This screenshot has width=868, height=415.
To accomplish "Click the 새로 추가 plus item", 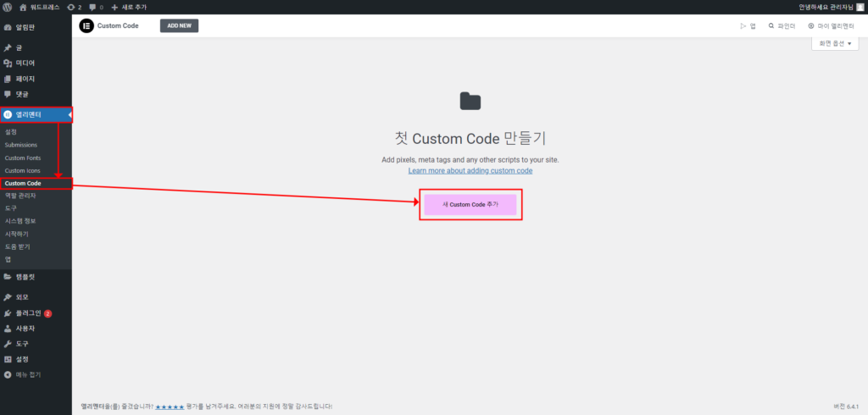I will tap(129, 7).
